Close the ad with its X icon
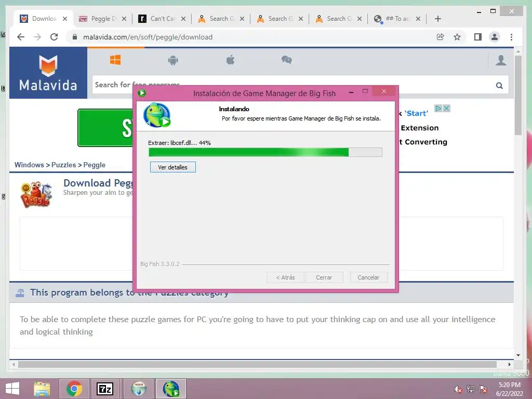The height and width of the screenshot is (399, 532). [x=446, y=109]
